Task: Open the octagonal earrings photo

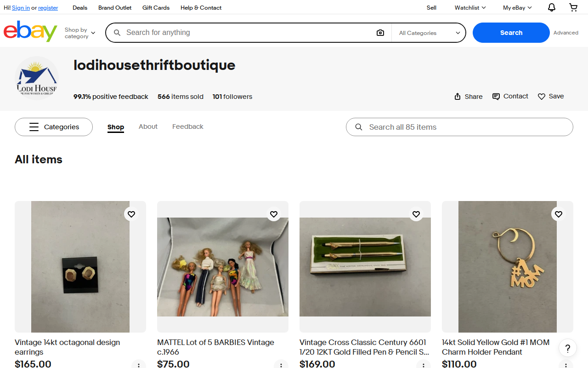Action: pyautogui.click(x=80, y=267)
